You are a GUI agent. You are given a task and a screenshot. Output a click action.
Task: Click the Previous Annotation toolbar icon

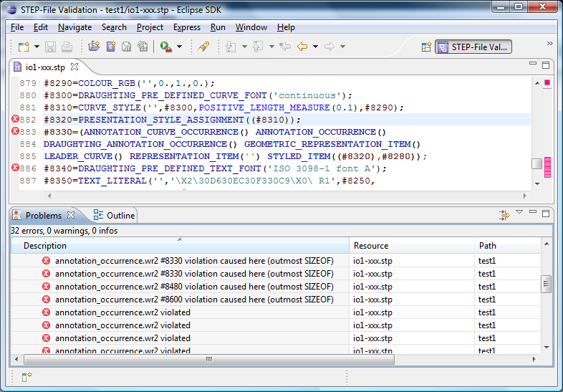(x=258, y=47)
